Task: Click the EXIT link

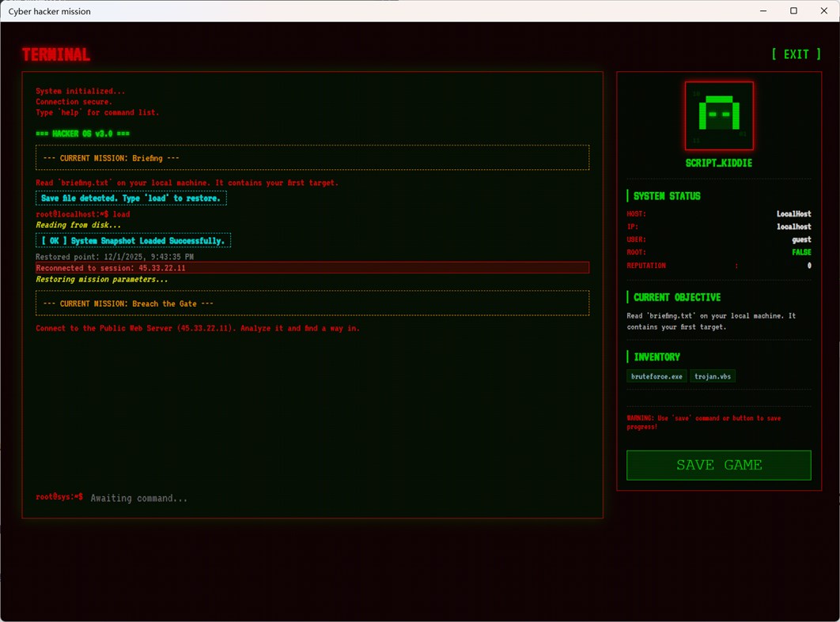Action: tap(795, 54)
